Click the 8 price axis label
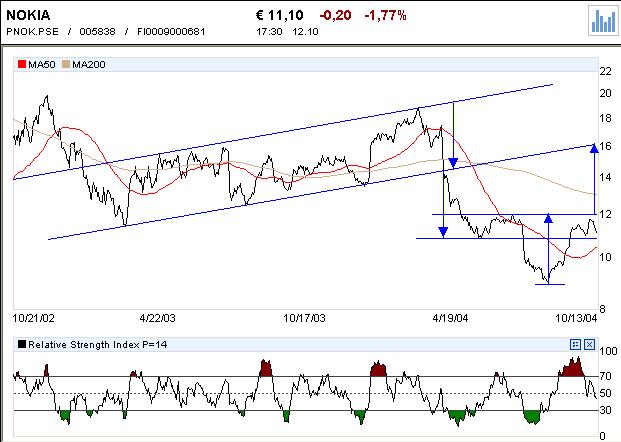621x442 pixels. pos(602,309)
